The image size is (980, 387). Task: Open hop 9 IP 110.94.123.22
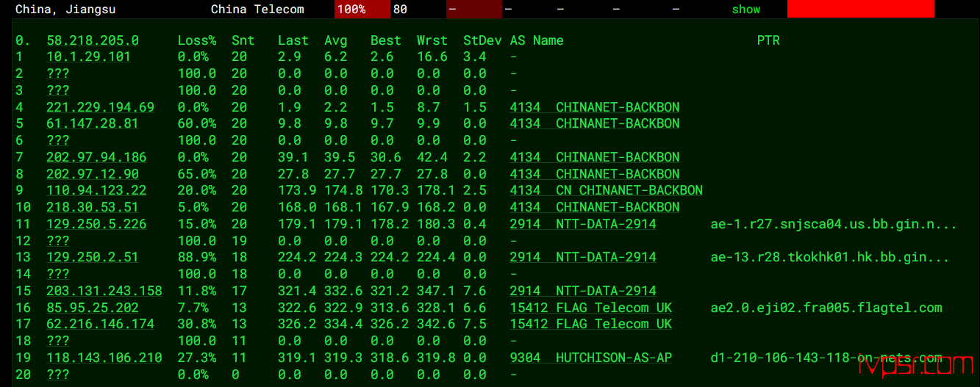pos(96,190)
